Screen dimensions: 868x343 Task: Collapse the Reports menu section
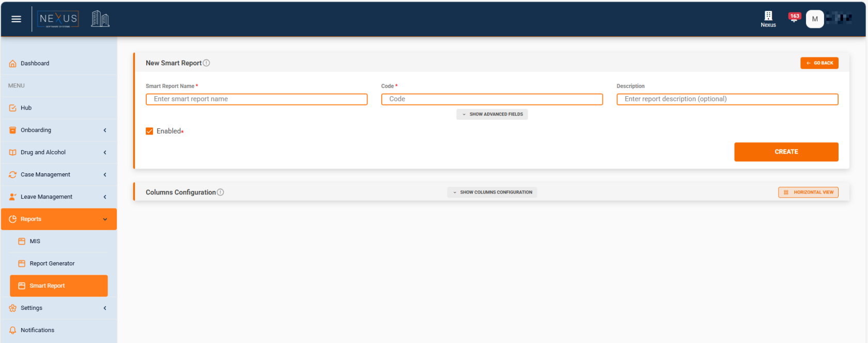click(x=105, y=219)
